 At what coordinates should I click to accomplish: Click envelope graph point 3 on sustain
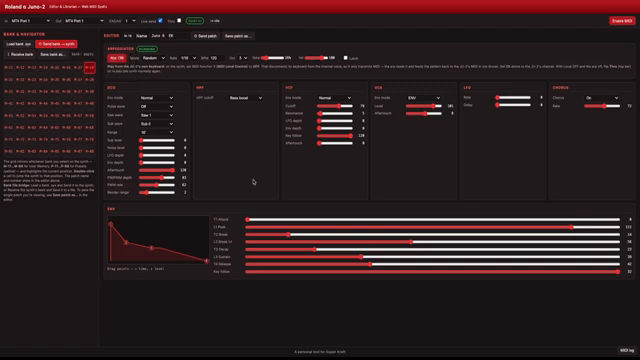tap(151, 248)
